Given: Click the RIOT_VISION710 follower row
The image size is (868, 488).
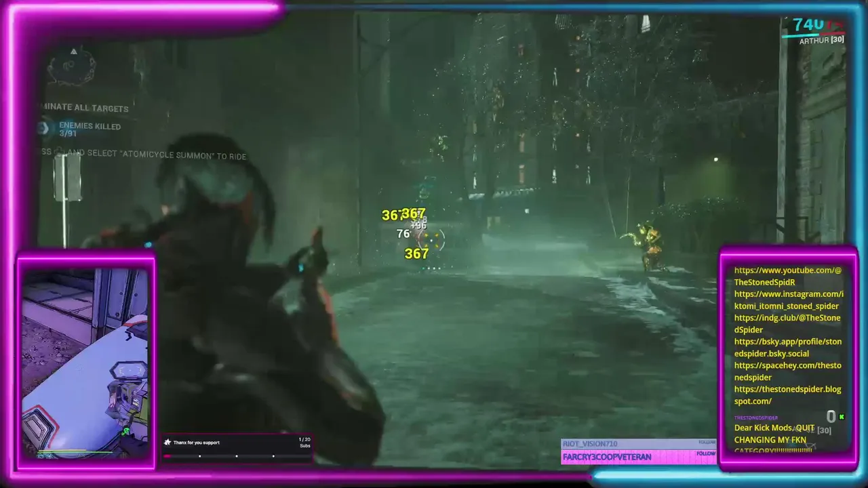Looking at the screenshot, I should click(639, 444).
